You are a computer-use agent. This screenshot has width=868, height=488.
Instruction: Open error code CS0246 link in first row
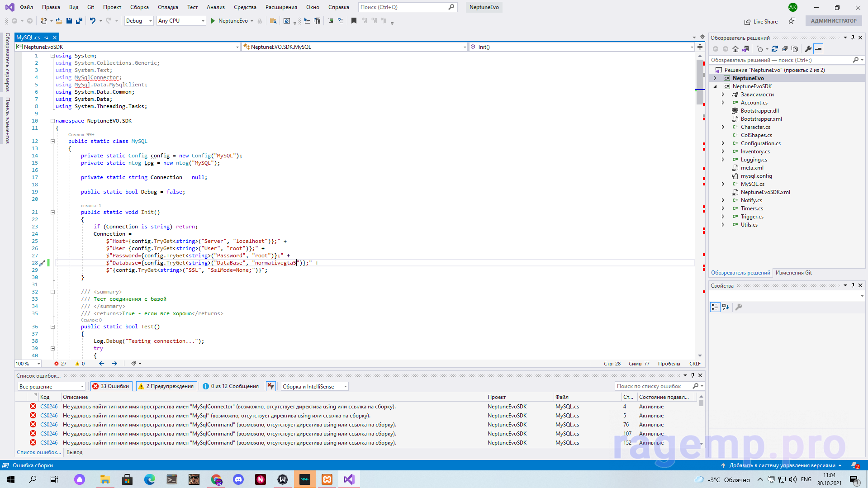[x=49, y=407]
